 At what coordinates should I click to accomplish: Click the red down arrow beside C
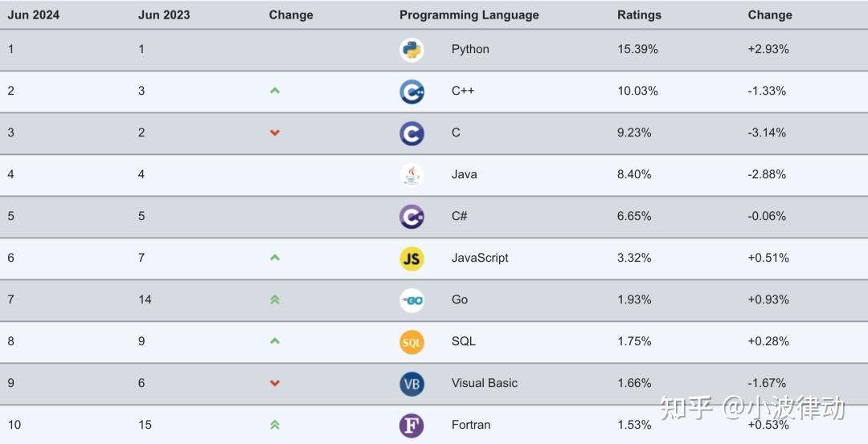275,132
